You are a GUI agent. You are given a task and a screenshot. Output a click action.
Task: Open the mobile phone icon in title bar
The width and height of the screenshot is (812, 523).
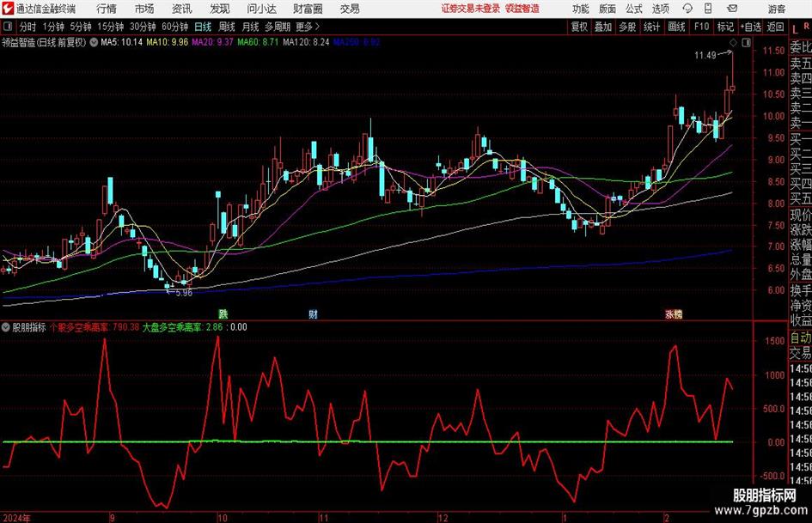708,9
